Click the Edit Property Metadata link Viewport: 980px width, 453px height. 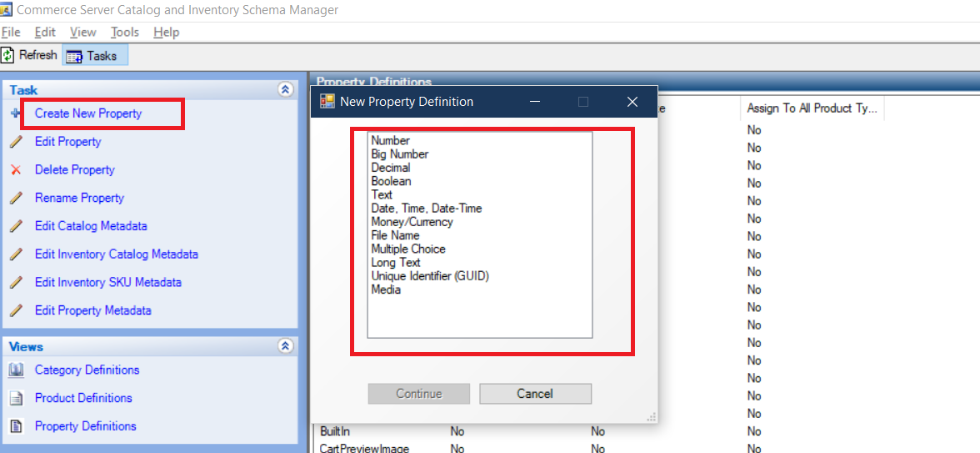tap(92, 310)
